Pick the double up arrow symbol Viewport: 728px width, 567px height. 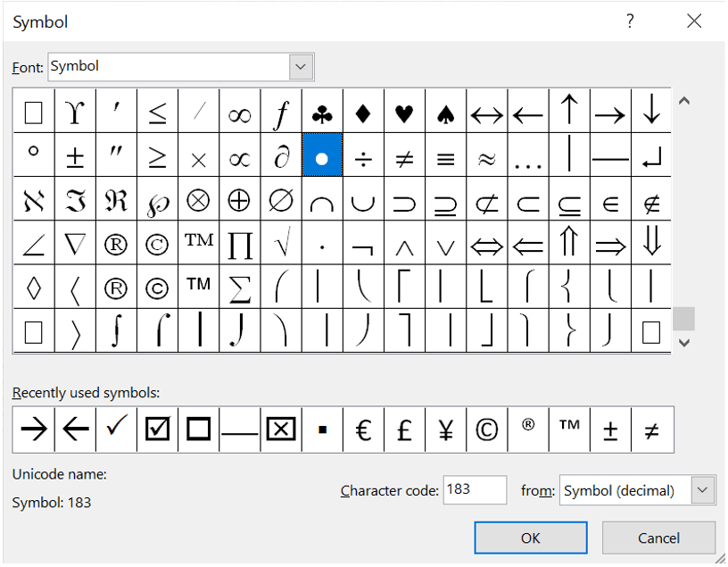[x=569, y=245]
